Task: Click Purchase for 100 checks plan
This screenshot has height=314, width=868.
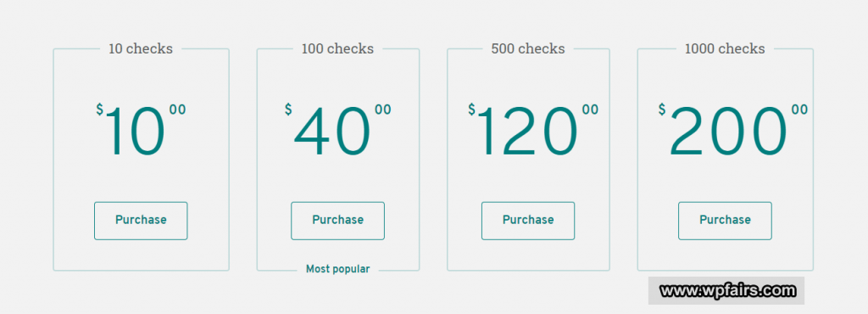Action: tap(337, 221)
